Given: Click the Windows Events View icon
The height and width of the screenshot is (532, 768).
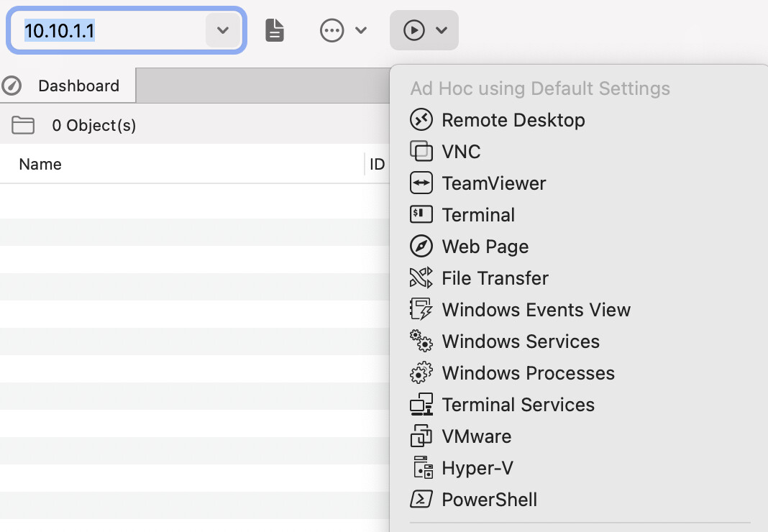Looking at the screenshot, I should point(421,310).
